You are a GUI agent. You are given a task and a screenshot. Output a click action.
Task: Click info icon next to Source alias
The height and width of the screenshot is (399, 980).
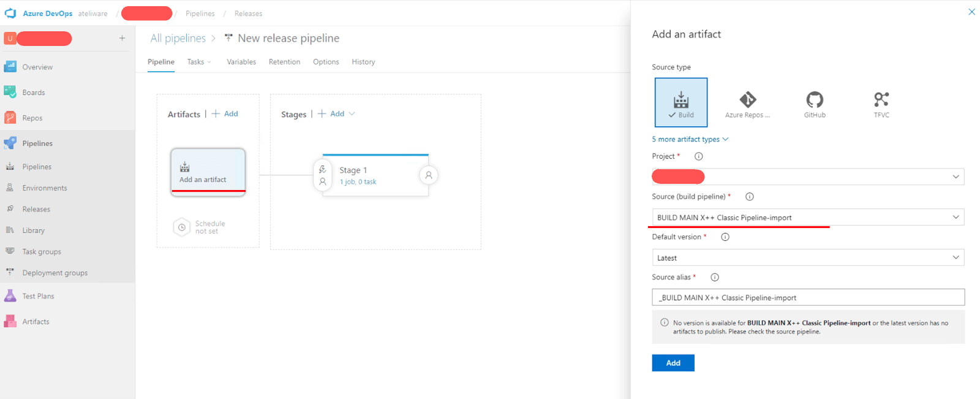click(714, 277)
